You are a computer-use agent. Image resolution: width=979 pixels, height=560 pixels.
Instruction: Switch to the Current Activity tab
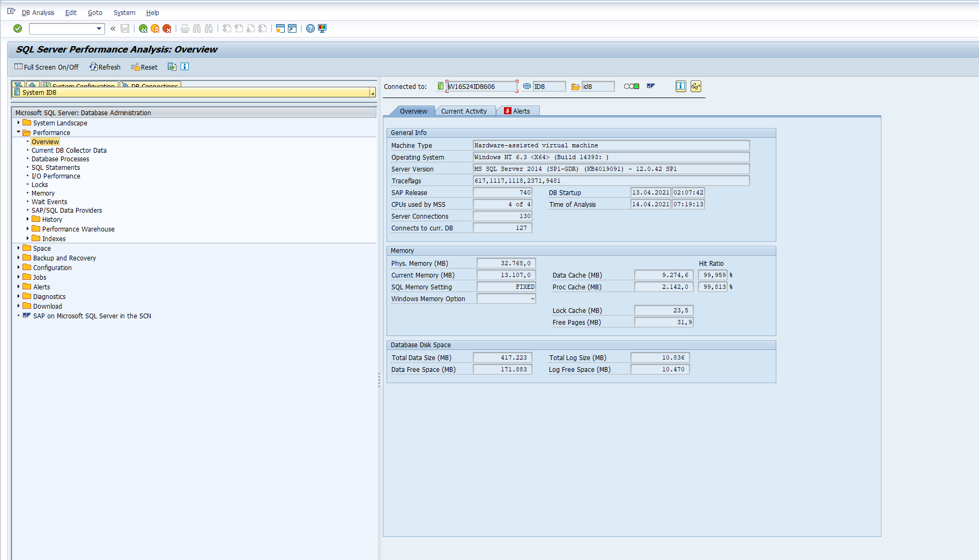464,111
